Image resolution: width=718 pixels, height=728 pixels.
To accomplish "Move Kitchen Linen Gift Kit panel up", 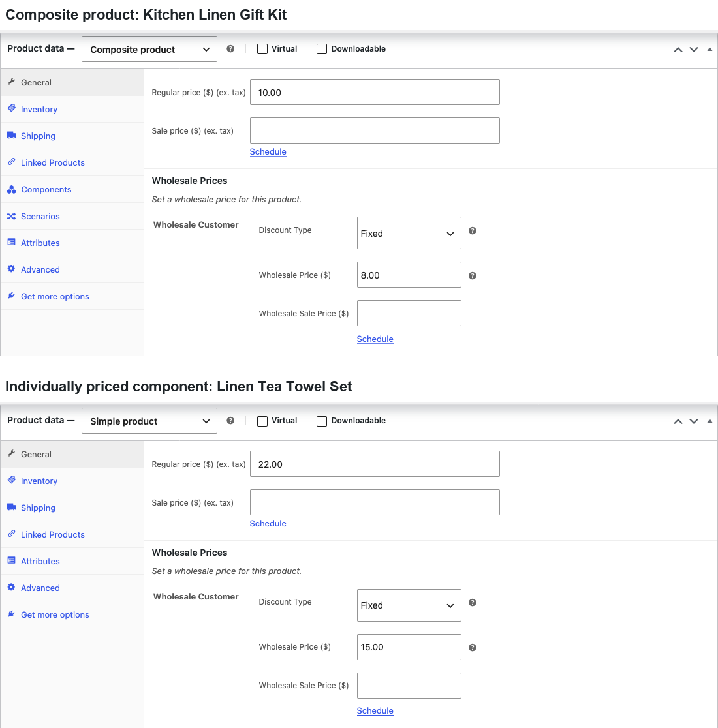I will pyautogui.click(x=678, y=49).
